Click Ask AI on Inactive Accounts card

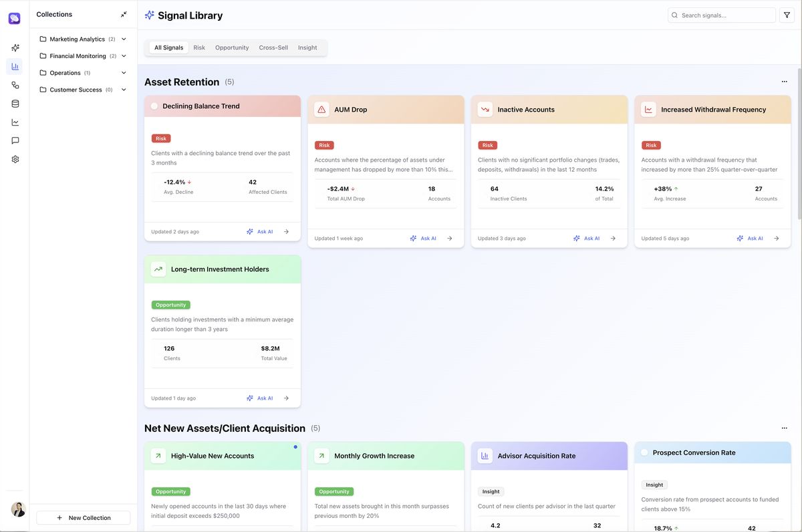[587, 238]
